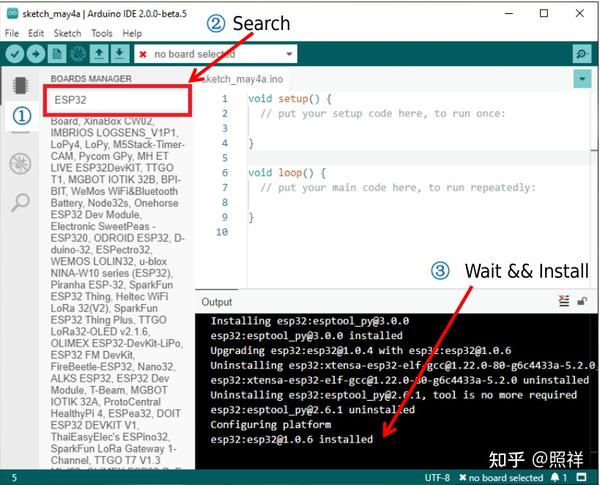Click 'Installing esp32:esptool_py@3.0.0' output line
The height and width of the screenshot is (485, 600).
pyautogui.click(x=310, y=321)
